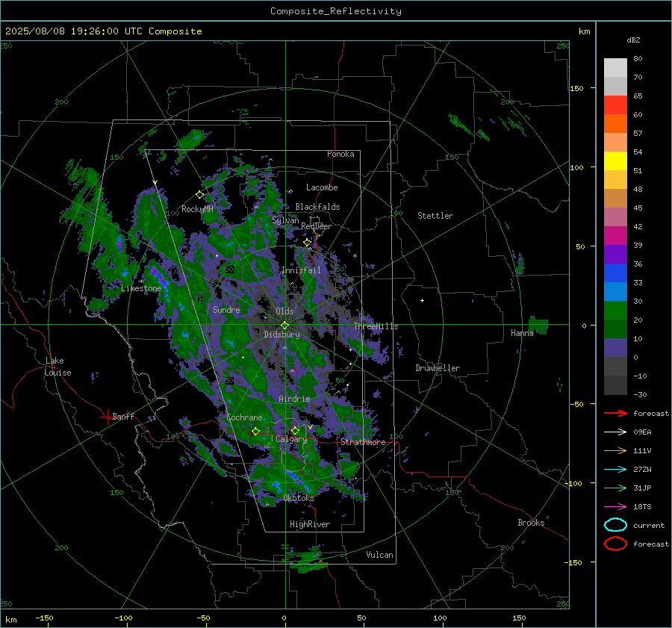The height and width of the screenshot is (628, 672).
Task: Click the green 31JP arrow in legend
Action: click(x=615, y=488)
